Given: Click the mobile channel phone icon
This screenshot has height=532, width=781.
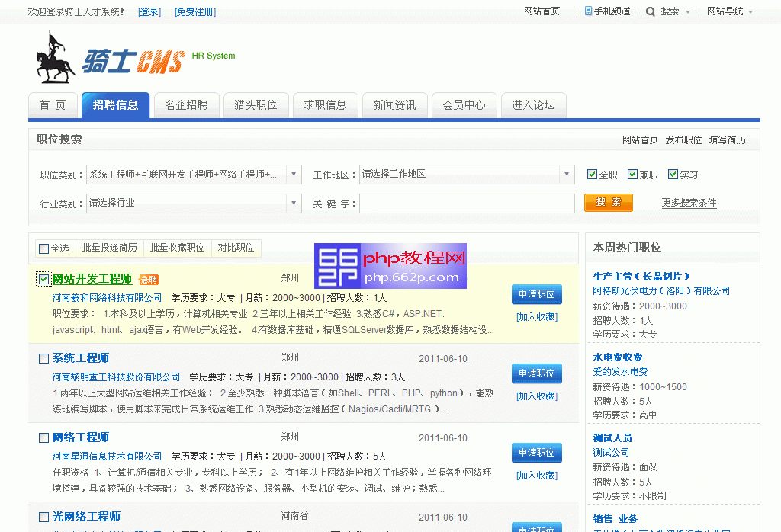Looking at the screenshot, I should click(x=588, y=11).
